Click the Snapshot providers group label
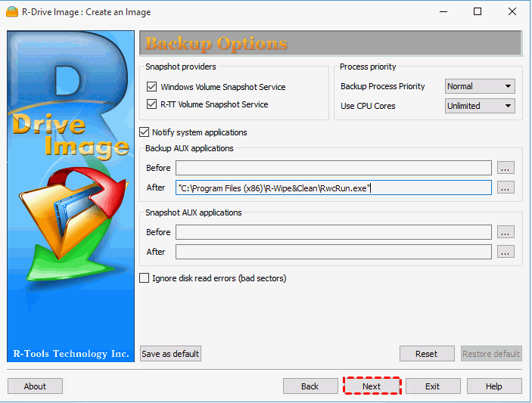 [181, 67]
